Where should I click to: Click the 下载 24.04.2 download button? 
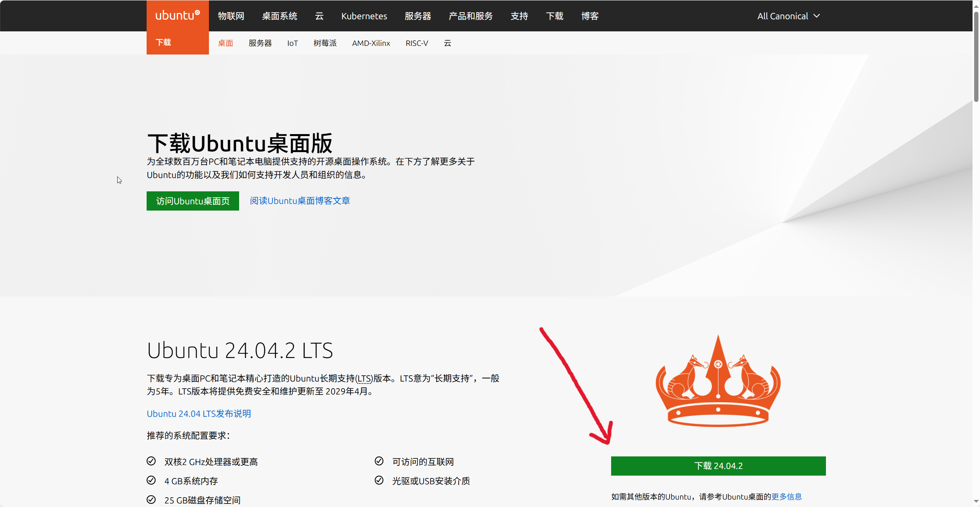[718, 466]
